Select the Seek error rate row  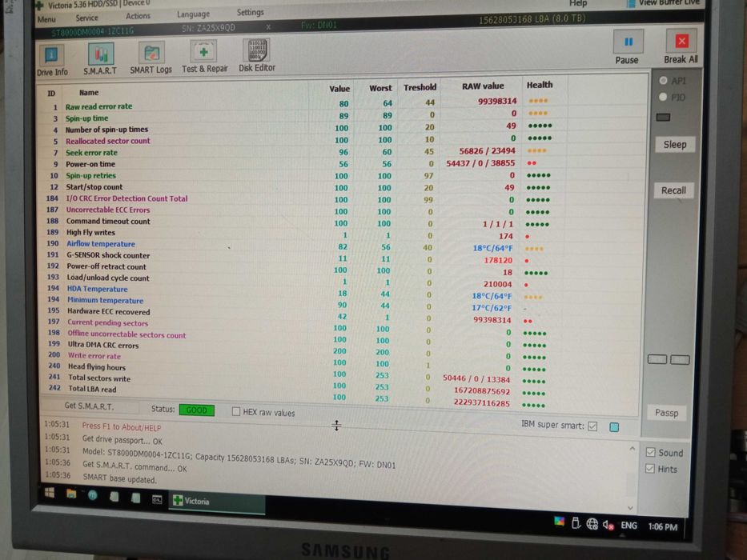coord(300,151)
